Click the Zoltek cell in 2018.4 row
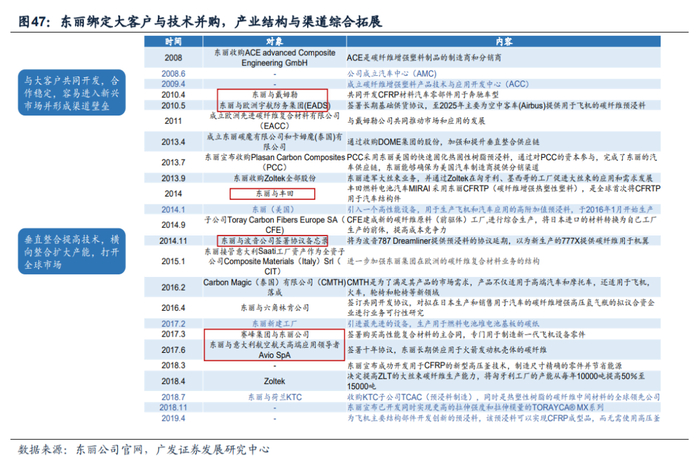 275,381
